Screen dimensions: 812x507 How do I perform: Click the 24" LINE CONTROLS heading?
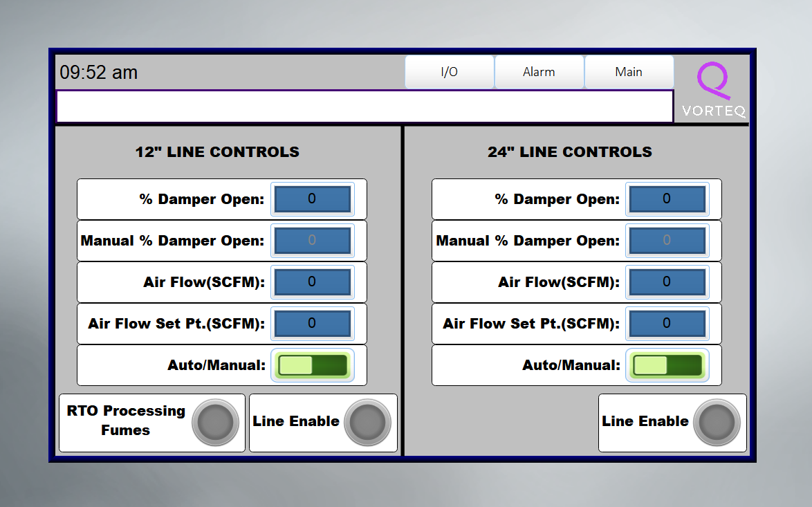(x=569, y=152)
